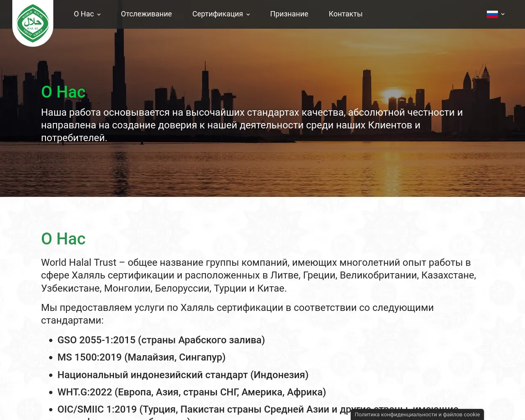Navigate to the Признание page
The image size is (525, 420).
(289, 14)
